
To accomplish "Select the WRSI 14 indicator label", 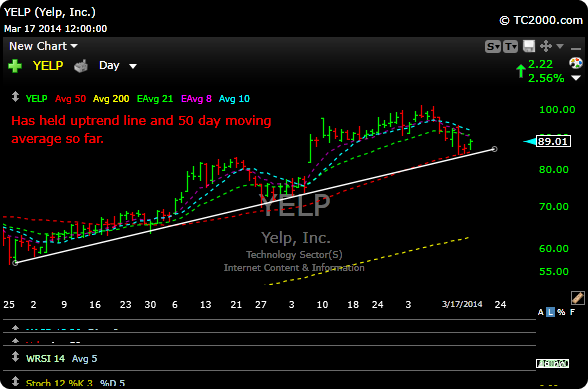I will coord(45,359).
